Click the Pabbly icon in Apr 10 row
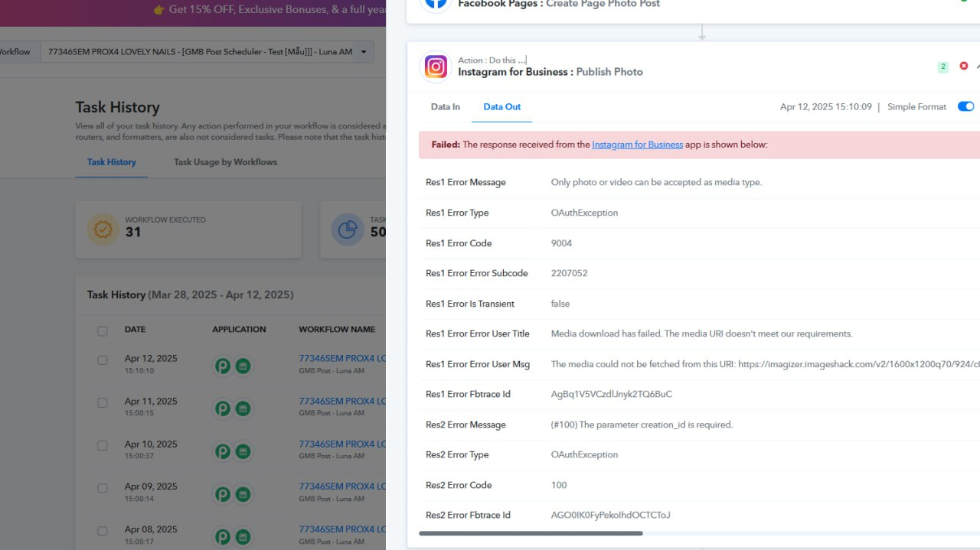The image size is (980, 550). click(222, 452)
